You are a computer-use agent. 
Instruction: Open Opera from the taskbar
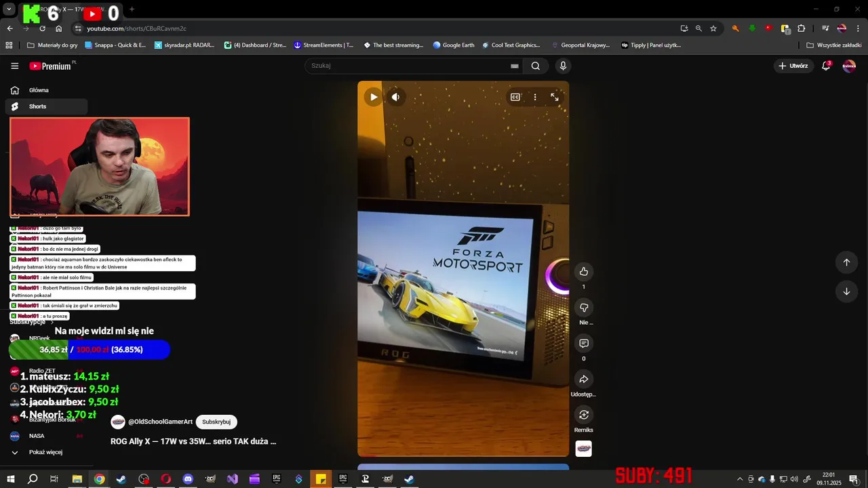(x=165, y=479)
